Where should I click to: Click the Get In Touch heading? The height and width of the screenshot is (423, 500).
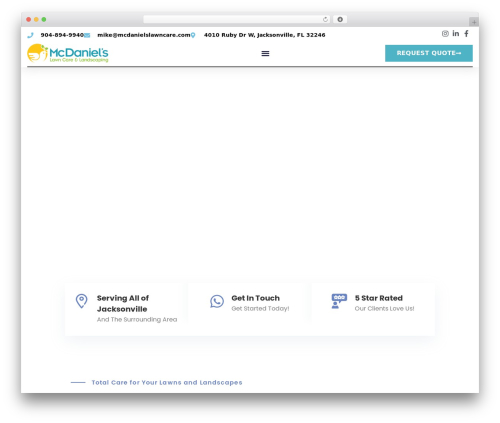256,298
